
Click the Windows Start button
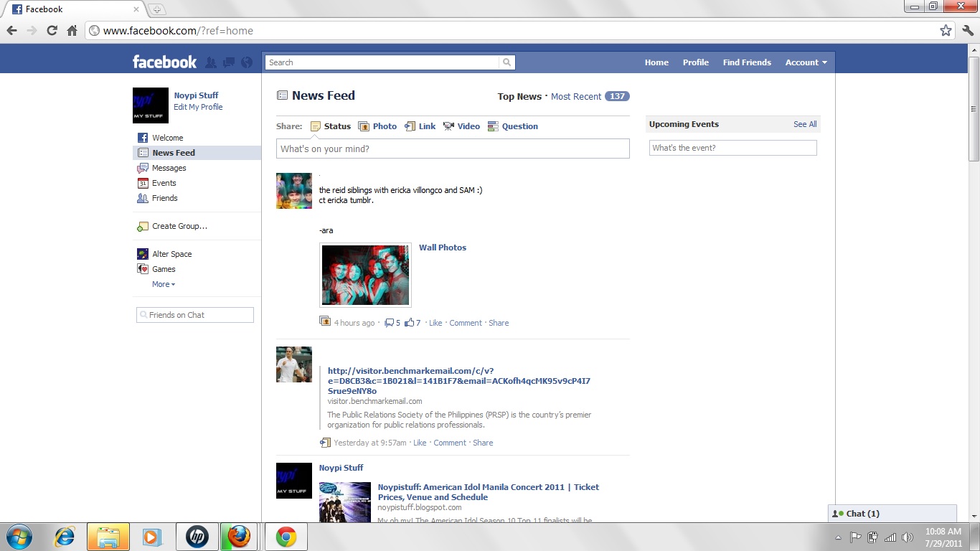(x=19, y=537)
